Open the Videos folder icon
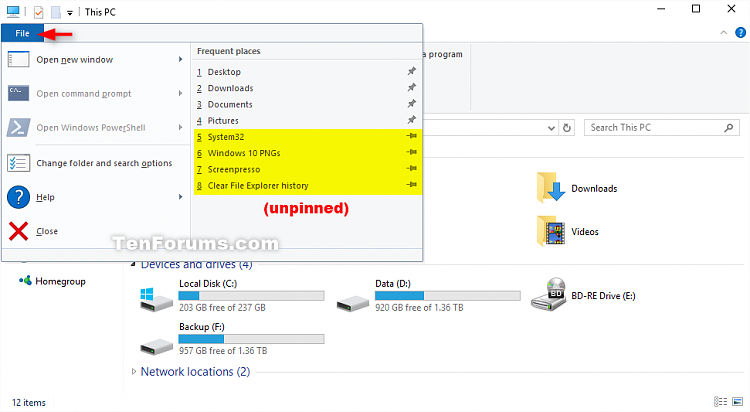750x412 pixels. point(551,231)
